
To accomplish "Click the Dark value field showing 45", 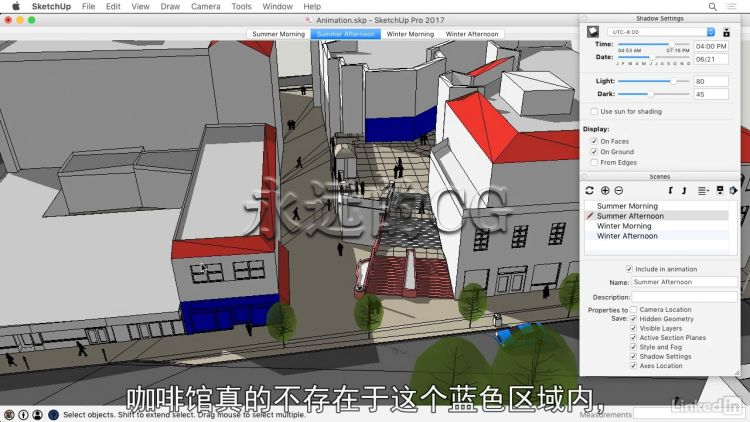I will (711, 94).
